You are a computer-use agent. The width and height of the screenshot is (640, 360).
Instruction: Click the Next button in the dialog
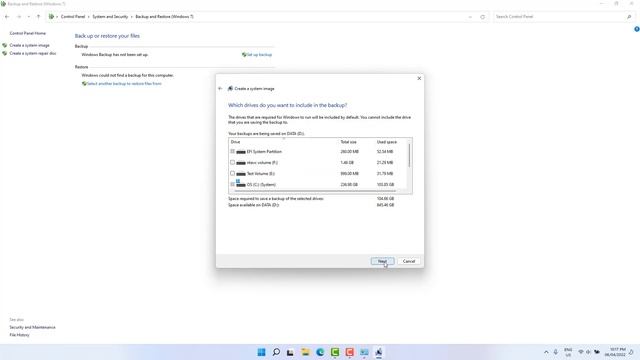click(382, 261)
